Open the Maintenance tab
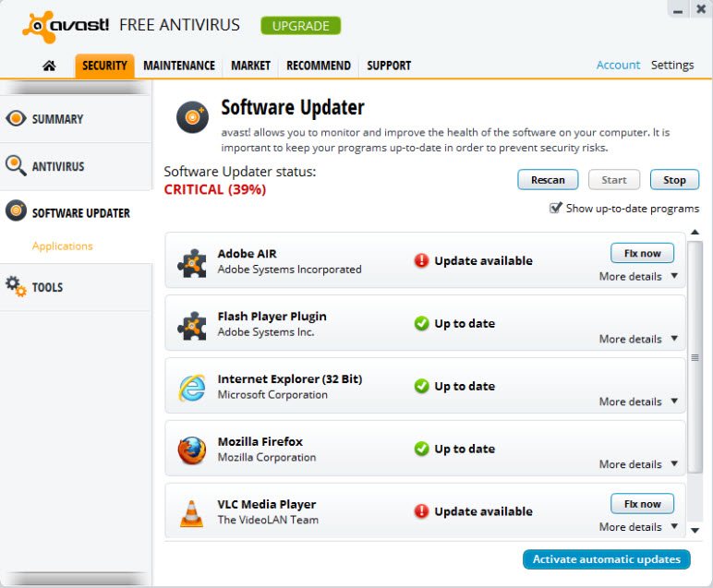The image size is (713, 588). [x=179, y=66]
